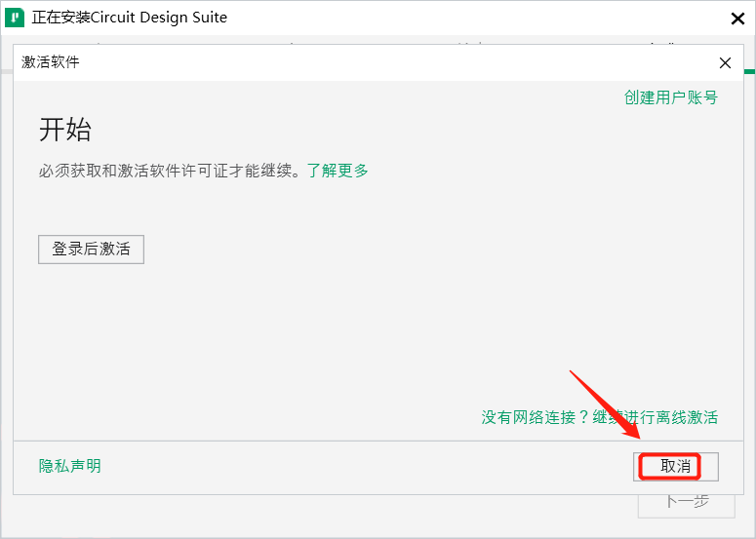Close the Circuit Design Suite installer window

[736, 18]
